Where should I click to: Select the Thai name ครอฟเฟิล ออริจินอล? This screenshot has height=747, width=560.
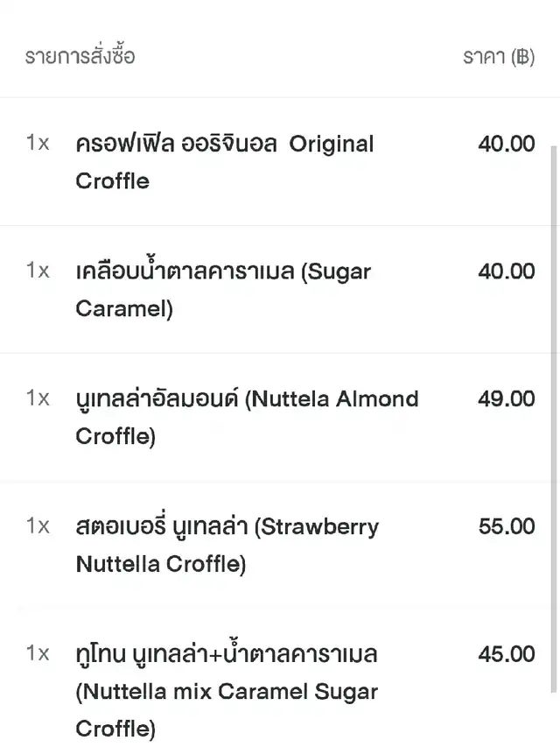(x=177, y=144)
